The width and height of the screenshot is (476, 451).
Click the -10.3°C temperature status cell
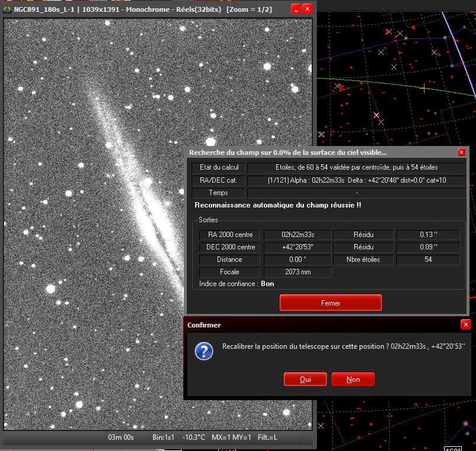click(x=193, y=437)
